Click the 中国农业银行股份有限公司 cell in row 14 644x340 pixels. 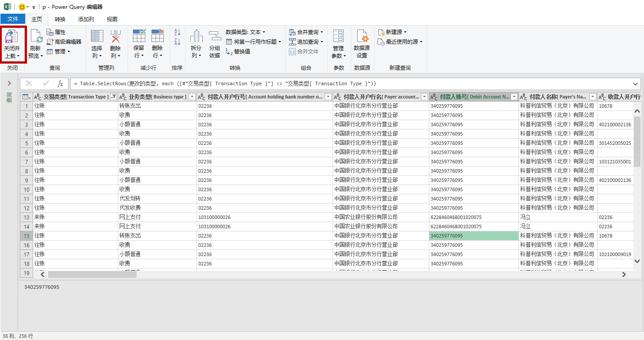pos(381,227)
